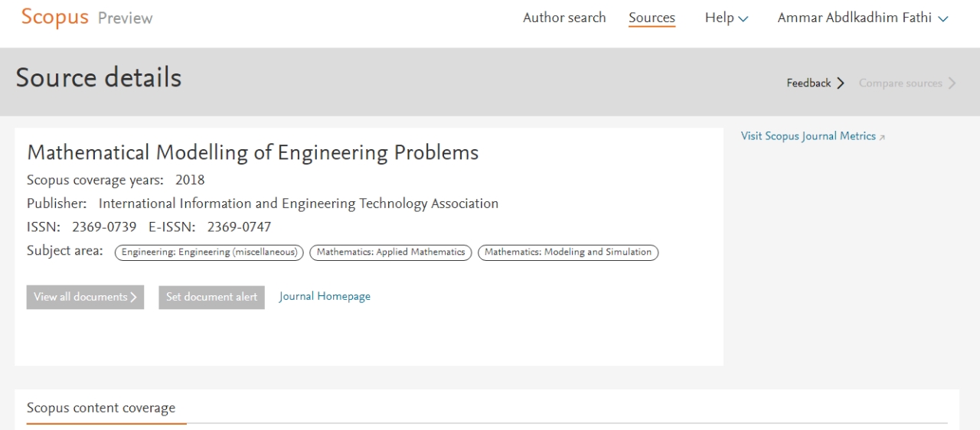The image size is (980, 430).
Task: Select the Modeling and Simulation subject tag
Action: (568, 252)
